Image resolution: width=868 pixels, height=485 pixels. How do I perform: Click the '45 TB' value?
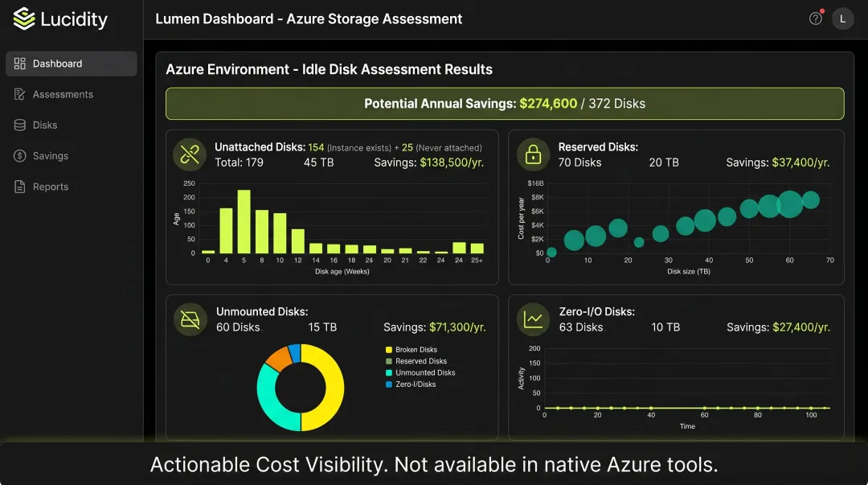318,162
